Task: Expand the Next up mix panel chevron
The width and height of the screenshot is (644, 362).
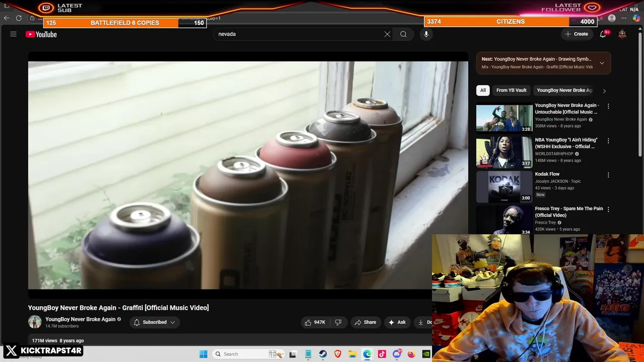Action: 602,63
